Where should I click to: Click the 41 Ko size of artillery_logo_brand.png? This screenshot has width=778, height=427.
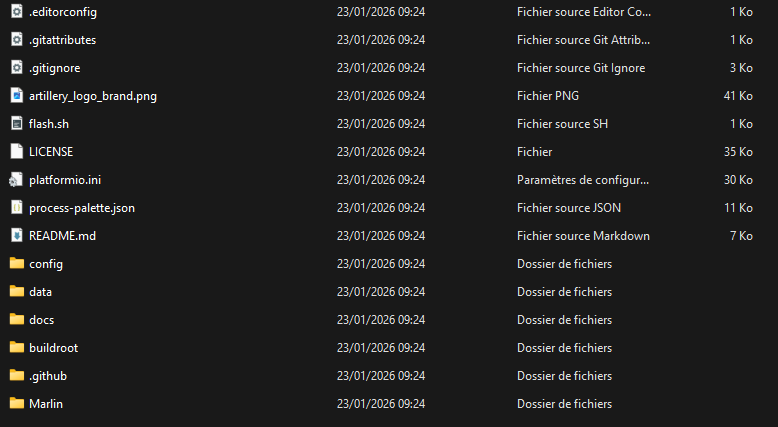pos(738,96)
